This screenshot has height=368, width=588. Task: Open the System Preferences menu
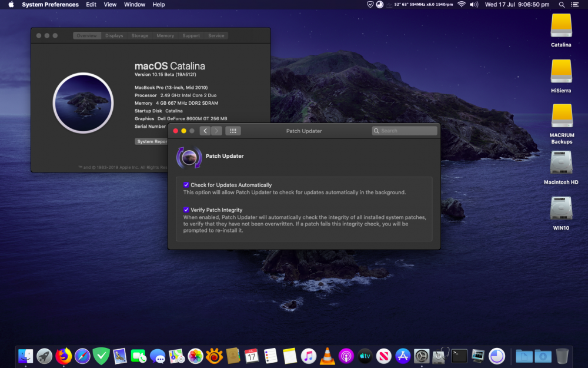(50, 5)
